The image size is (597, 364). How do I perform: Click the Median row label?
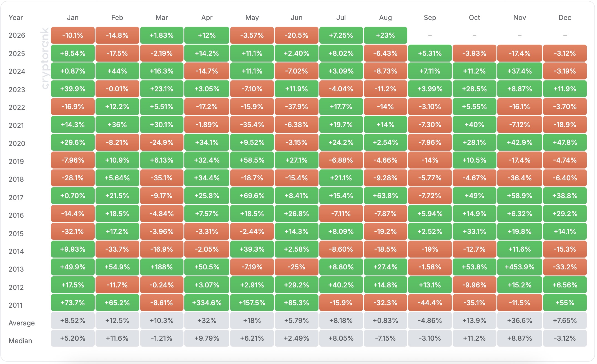pyautogui.click(x=20, y=341)
